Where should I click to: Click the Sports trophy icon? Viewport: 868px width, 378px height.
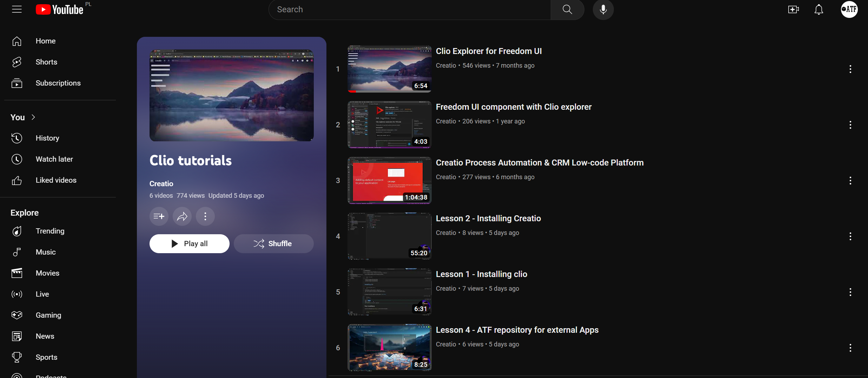click(x=17, y=357)
